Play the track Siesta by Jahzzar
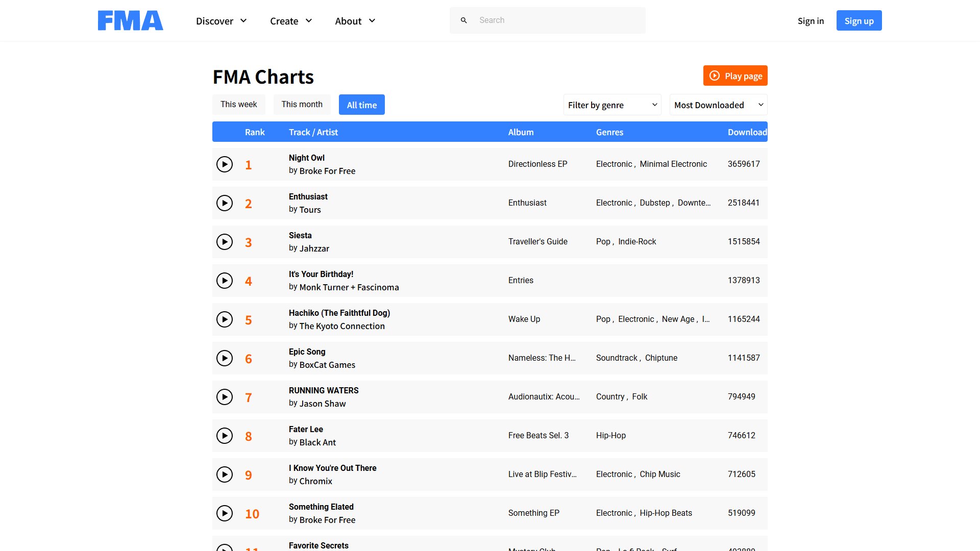980x551 pixels. pos(225,242)
